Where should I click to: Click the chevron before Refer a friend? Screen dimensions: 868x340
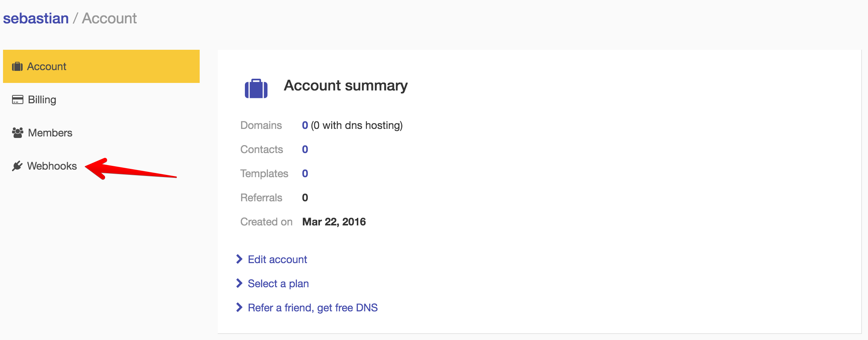point(239,308)
